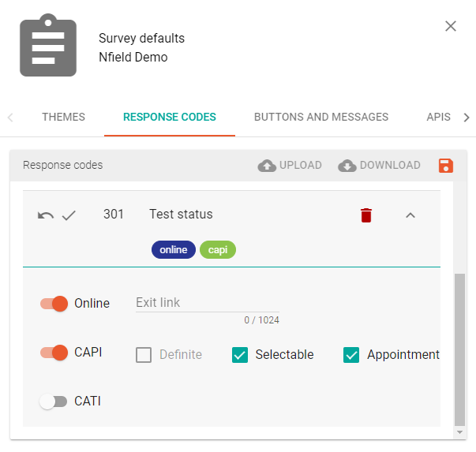
Task: Check the Definite checkbox
Action: tap(144, 355)
